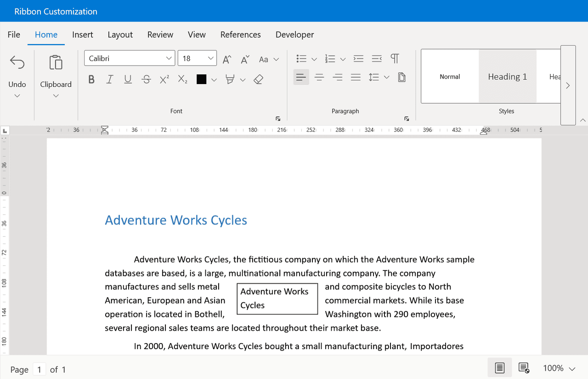Expand the numbering style dropdown
The height and width of the screenshot is (379, 588).
(343, 59)
